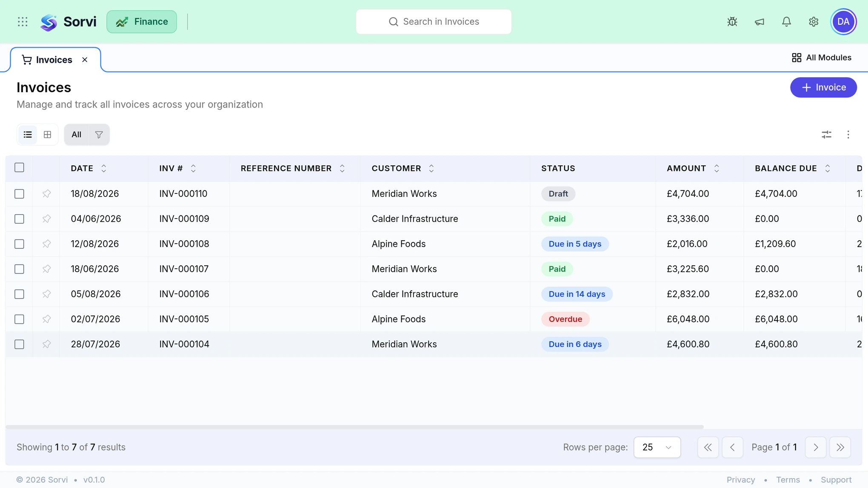
Task: Click the Due in 14 days badge
Action: click(577, 294)
